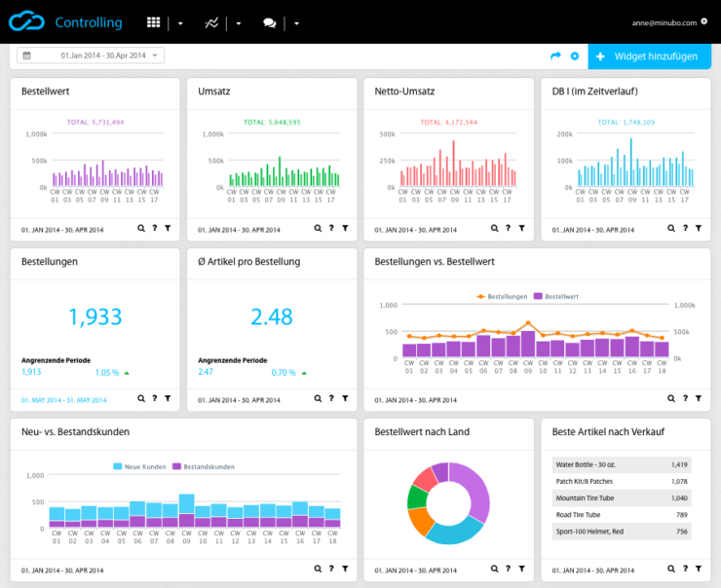Filter Beste Artikel nach Verkauf widget
721x588 pixels.
point(699,569)
